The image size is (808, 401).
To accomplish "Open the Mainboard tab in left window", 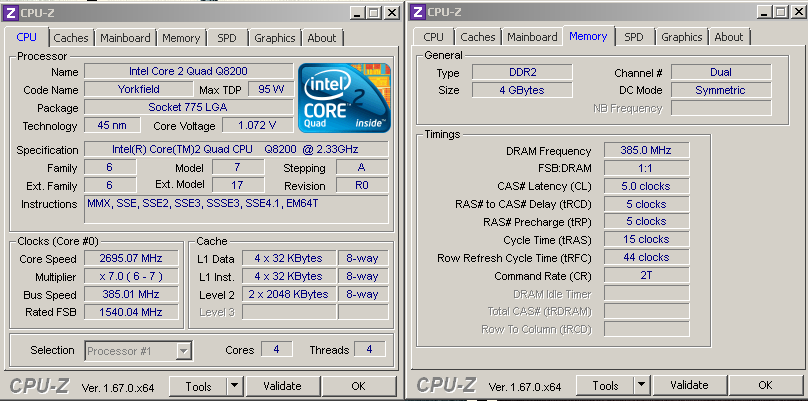I will click(x=125, y=38).
